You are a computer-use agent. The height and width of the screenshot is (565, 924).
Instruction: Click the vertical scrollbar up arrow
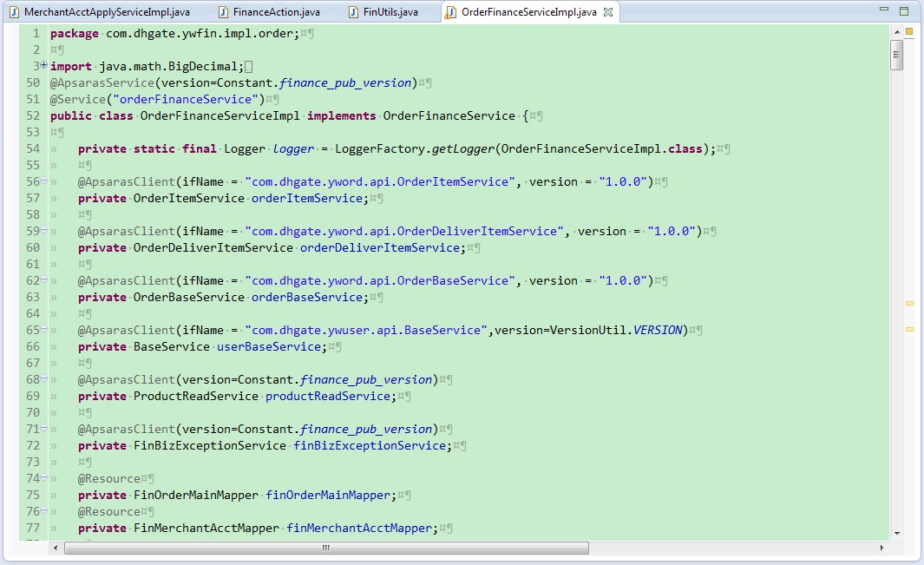(896, 32)
